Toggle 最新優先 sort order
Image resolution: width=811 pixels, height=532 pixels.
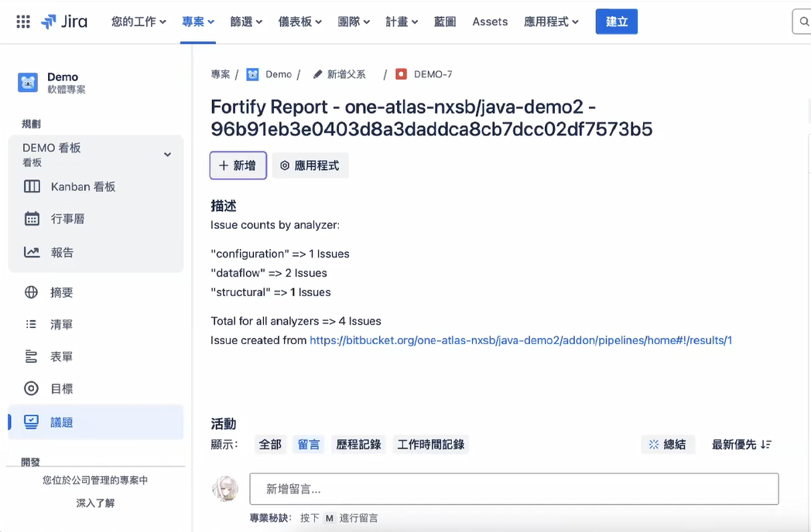741,445
